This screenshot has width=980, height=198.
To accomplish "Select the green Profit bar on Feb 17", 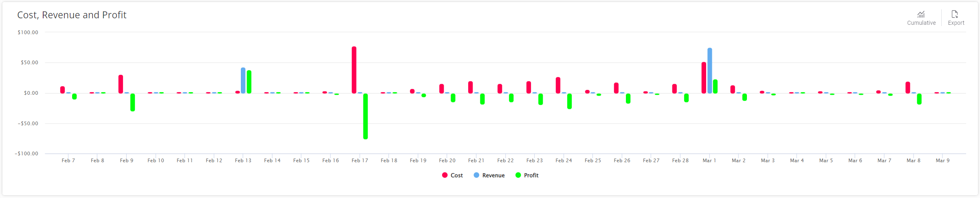I will (366, 116).
